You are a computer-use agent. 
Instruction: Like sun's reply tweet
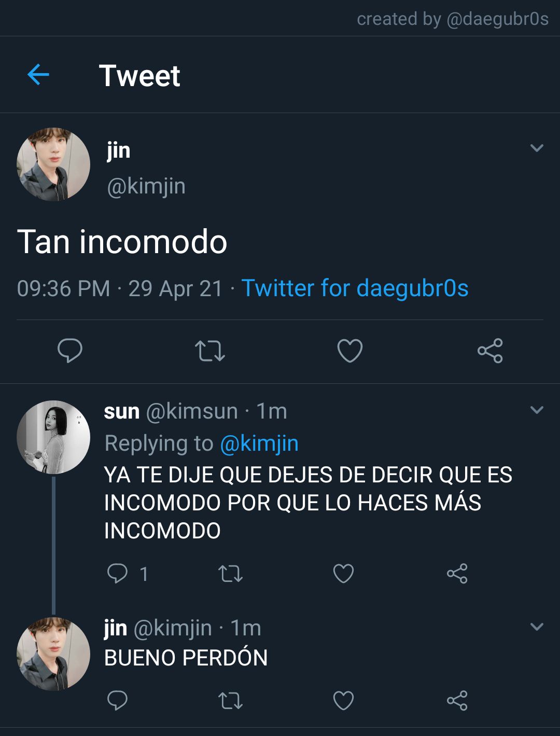click(x=343, y=574)
